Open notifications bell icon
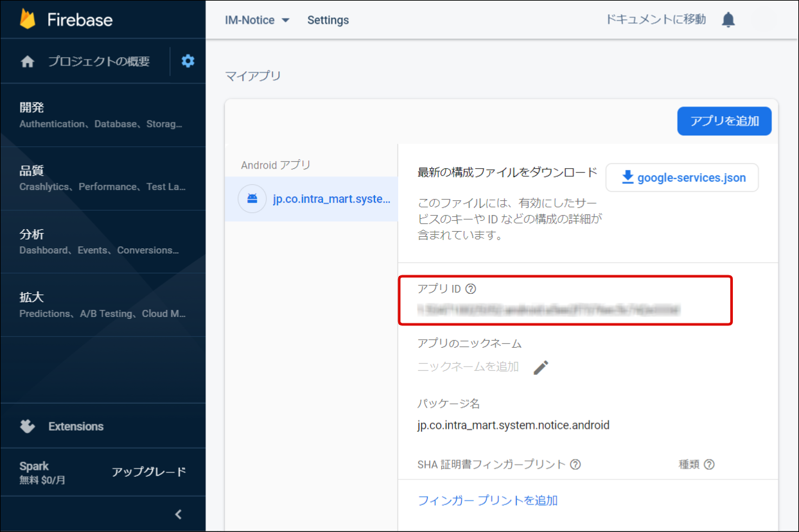Image resolution: width=799 pixels, height=532 pixels. (728, 20)
